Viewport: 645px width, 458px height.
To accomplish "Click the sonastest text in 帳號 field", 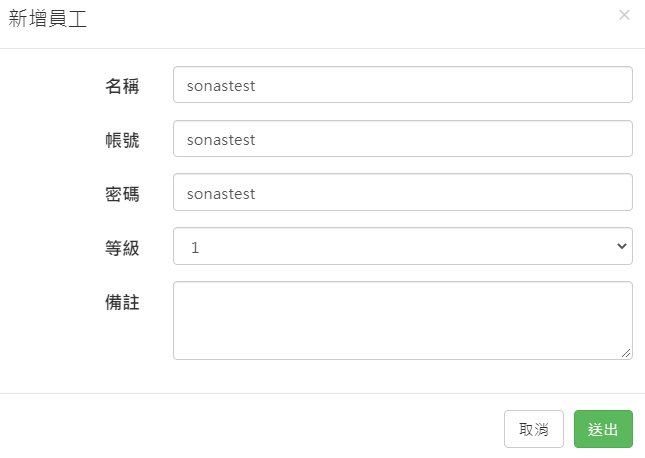I will tap(221, 140).
